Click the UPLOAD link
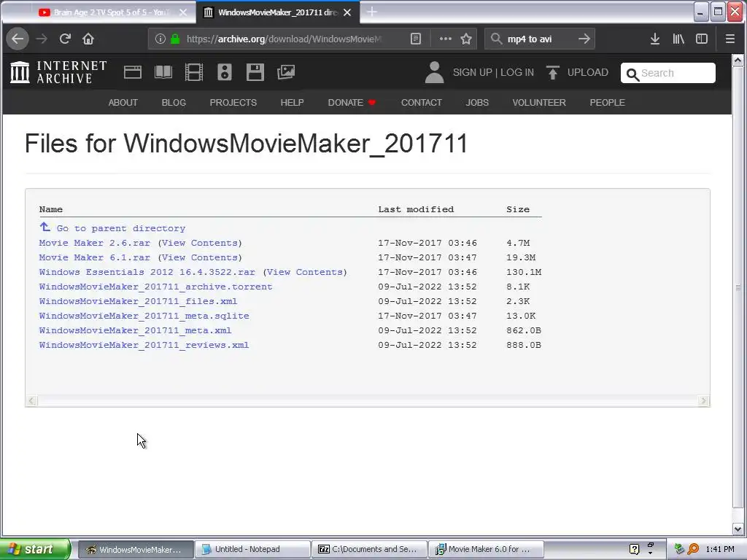 588,72
